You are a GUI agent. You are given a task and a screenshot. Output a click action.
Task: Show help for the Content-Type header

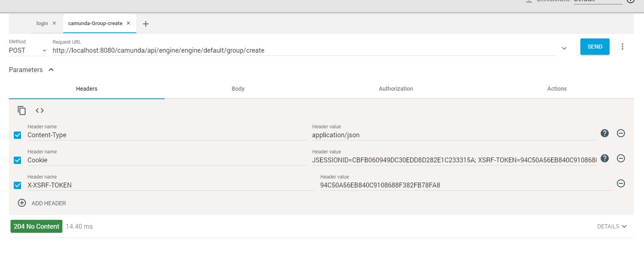pyautogui.click(x=605, y=133)
